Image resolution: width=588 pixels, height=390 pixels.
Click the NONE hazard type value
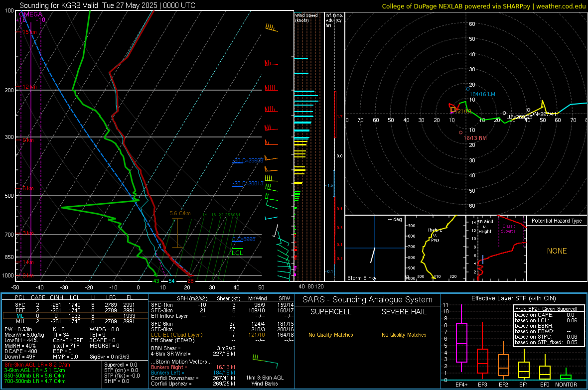coord(557,251)
